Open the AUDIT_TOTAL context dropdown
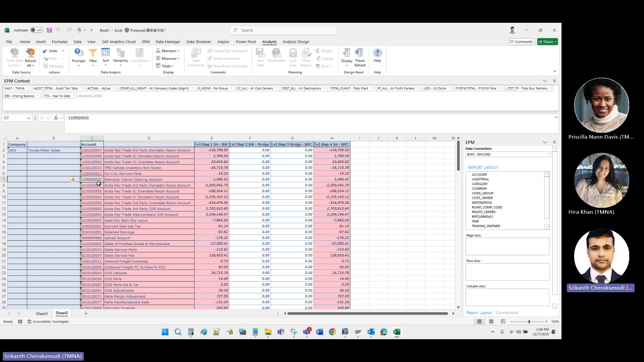Viewport: 644px width, 362px height. tap(82, 88)
